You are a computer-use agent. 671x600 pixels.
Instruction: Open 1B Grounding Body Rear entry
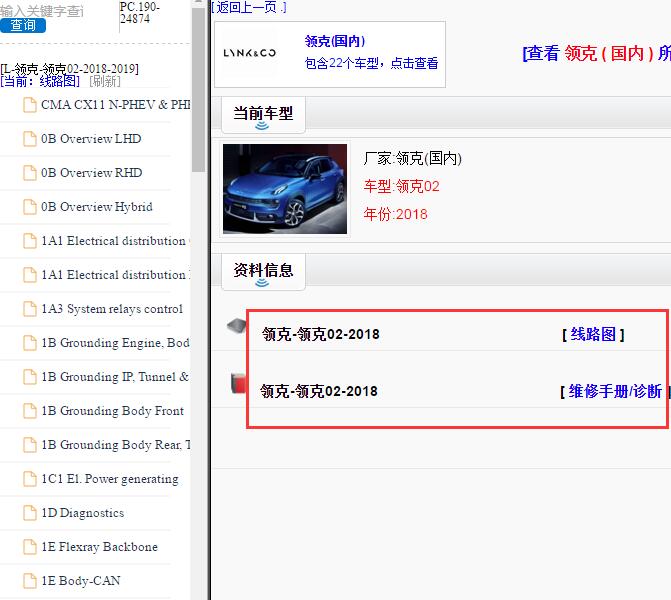[116, 445]
